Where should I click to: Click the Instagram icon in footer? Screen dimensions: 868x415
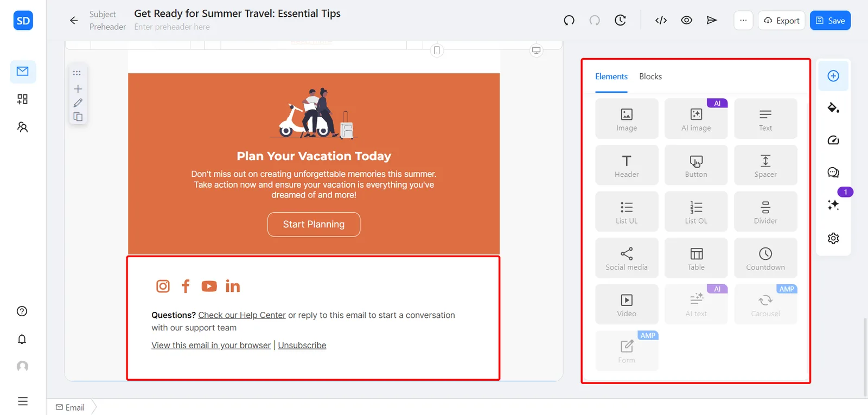[163, 286]
